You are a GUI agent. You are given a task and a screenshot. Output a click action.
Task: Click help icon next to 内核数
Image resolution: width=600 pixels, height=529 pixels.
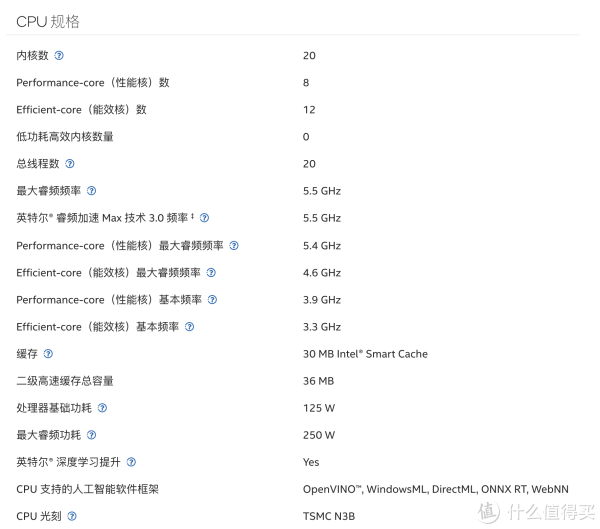coord(59,55)
